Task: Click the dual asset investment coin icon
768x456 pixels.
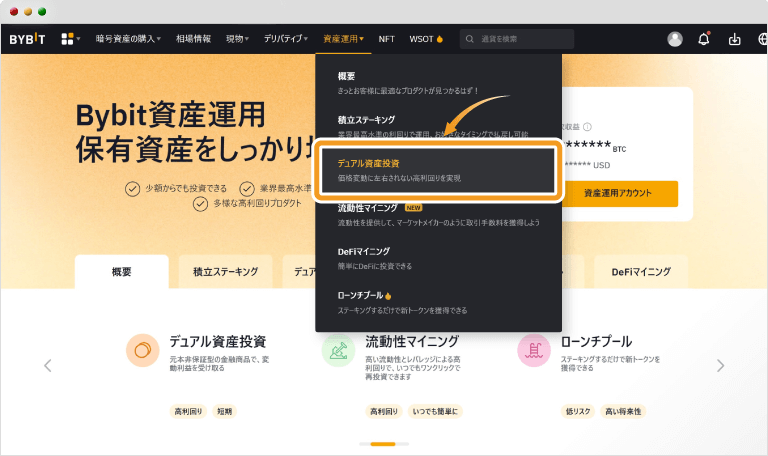Action: (143, 350)
